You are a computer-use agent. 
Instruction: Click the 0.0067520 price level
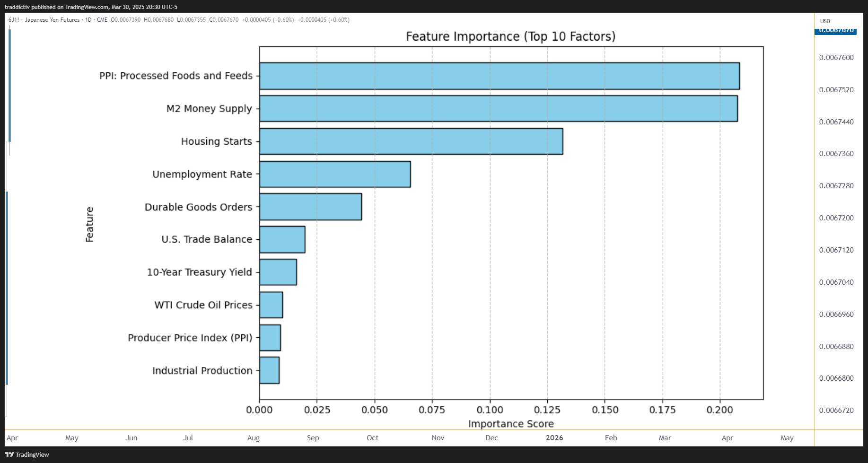[x=836, y=90]
